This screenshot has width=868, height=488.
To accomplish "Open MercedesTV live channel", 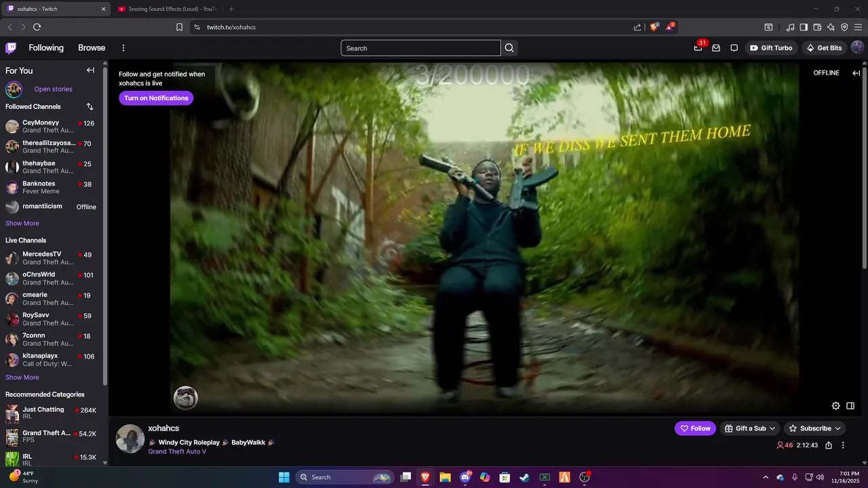I will tap(51, 258).
